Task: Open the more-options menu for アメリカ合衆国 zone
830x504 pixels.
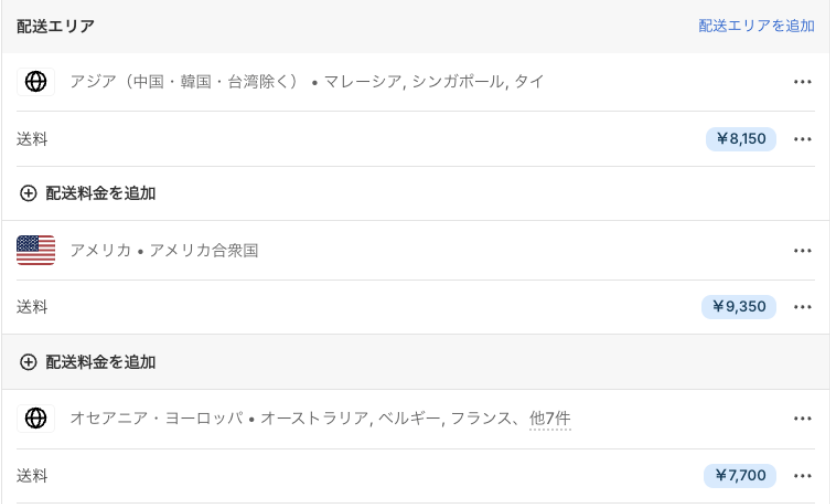Action: (x=802, y=250)
